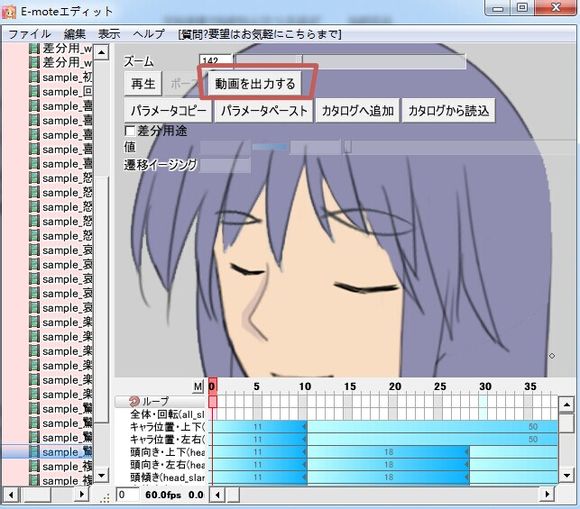Viewport: 580px width, 509px height.
Task: Select the 18 segment in 頭向き・上下 track
Action: coord(388,452)
